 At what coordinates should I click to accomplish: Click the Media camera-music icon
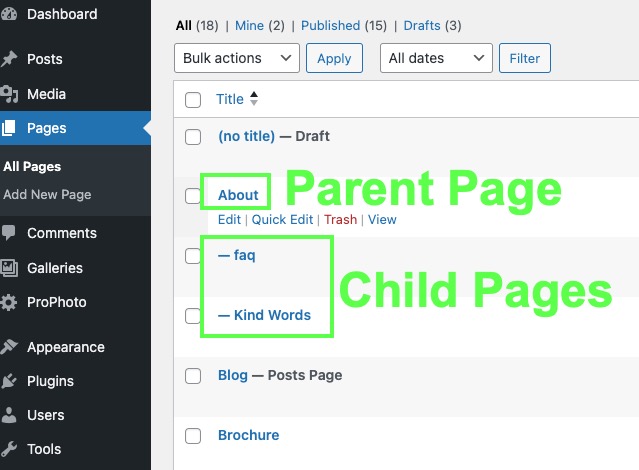click(9, 94)
